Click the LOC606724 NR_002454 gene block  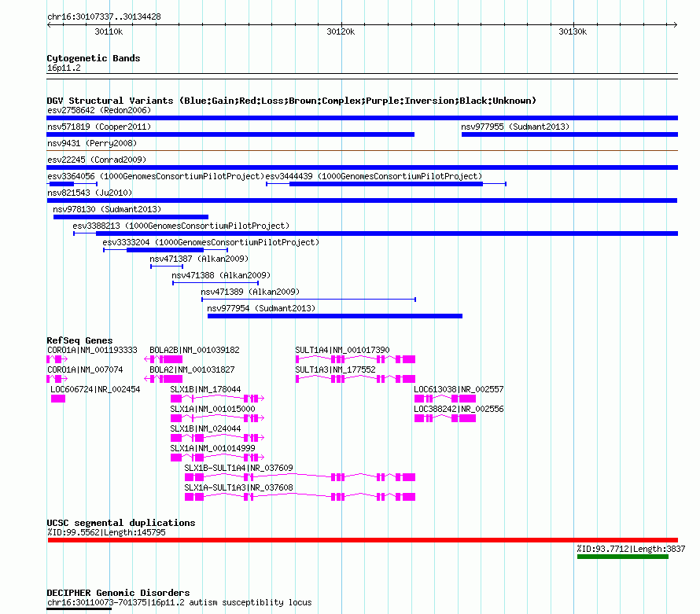point(58,399)
